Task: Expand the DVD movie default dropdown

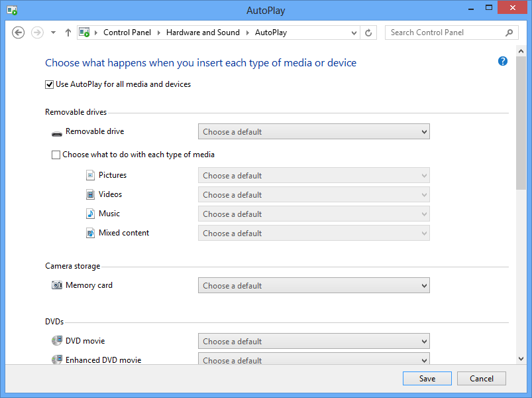Action: (313, 342)
